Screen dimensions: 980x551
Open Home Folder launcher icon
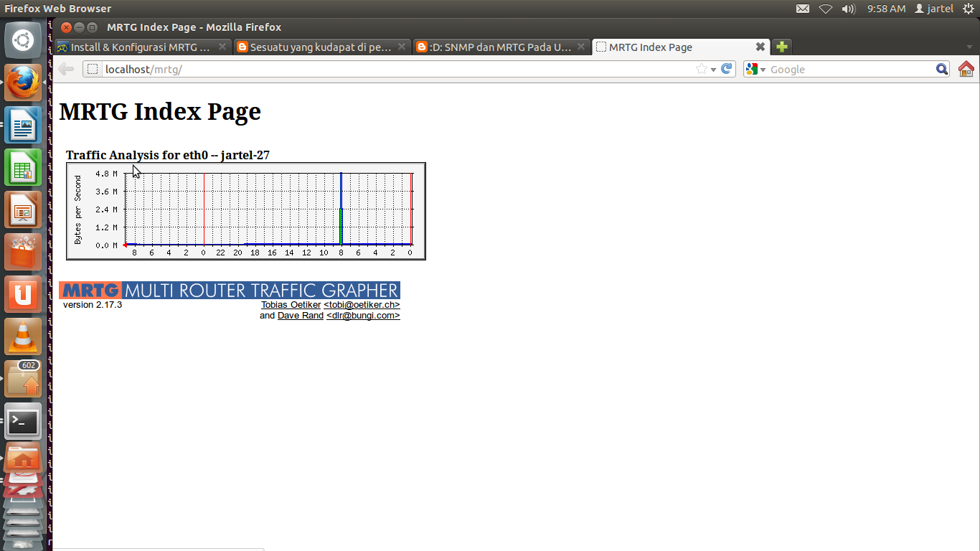pos(23,459)
